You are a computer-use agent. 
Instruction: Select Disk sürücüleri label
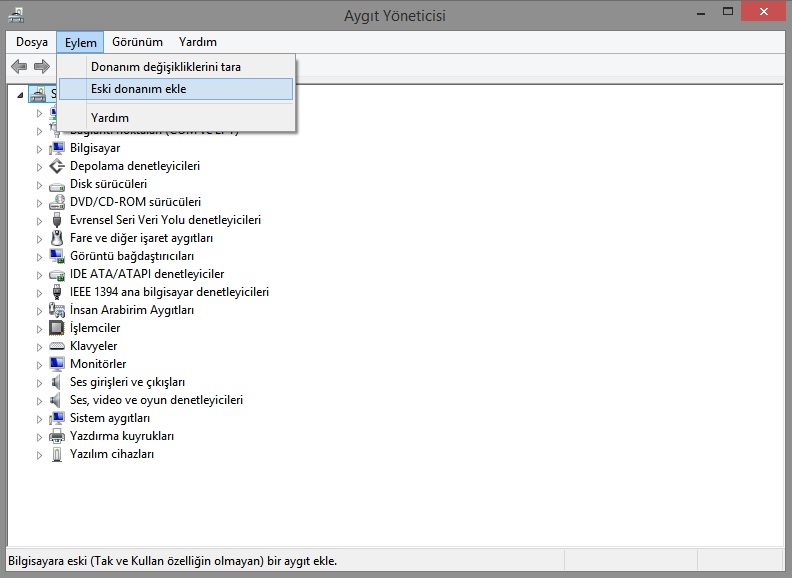pyautogui.click(x=108, y=184)
